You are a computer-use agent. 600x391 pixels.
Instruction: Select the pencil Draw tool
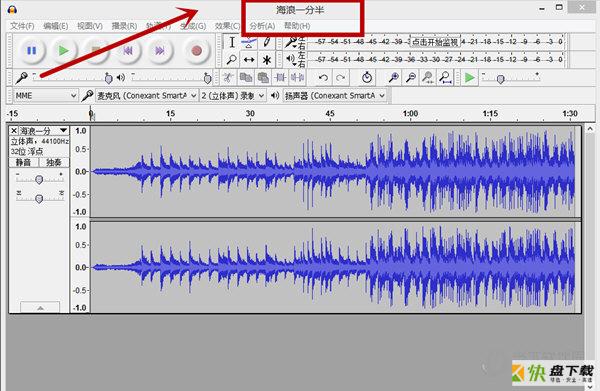(266, 42)
